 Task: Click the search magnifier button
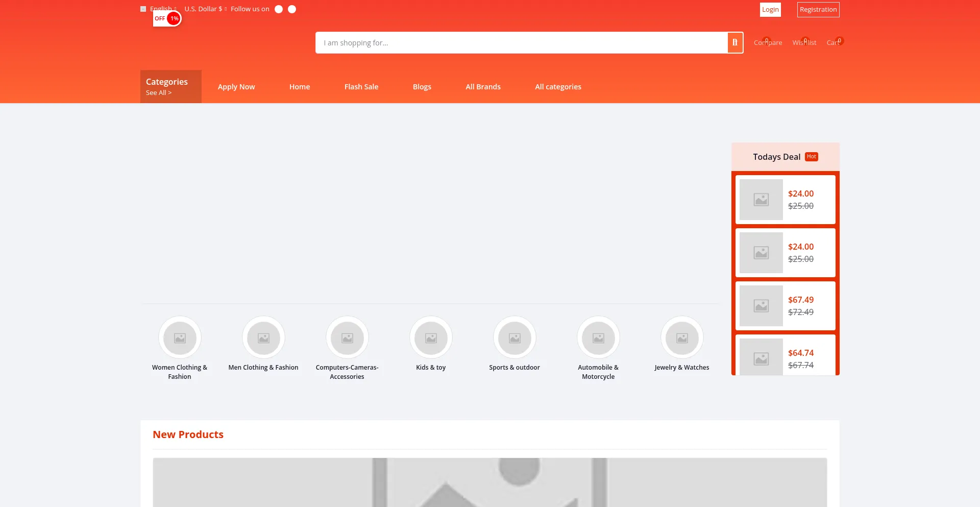pyautogui.click(x=734, y=42)
